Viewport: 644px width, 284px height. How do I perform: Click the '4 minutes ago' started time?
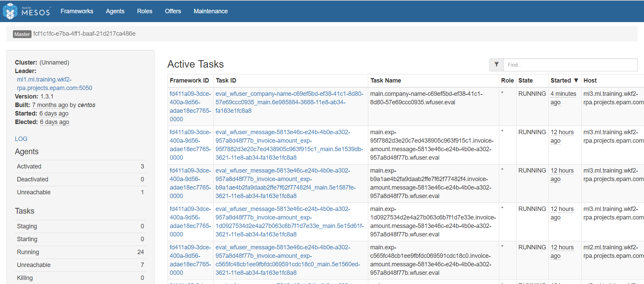[563, 98]
